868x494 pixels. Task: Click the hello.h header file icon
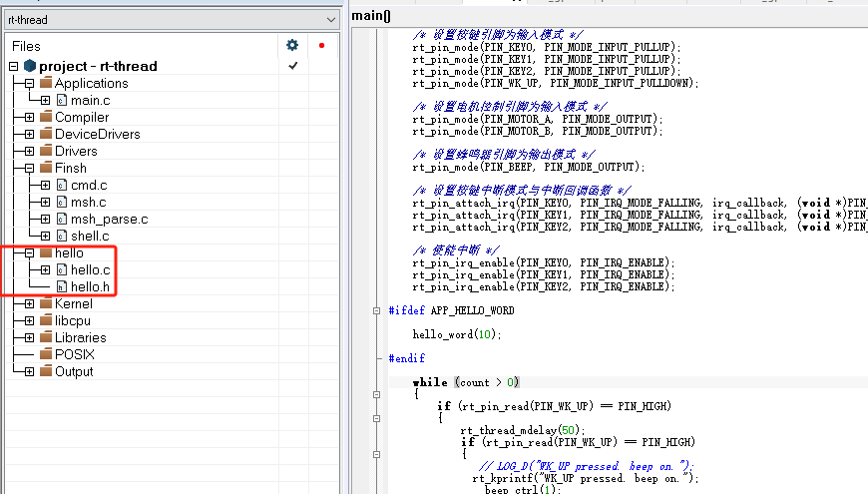click(x=62, y=286)
